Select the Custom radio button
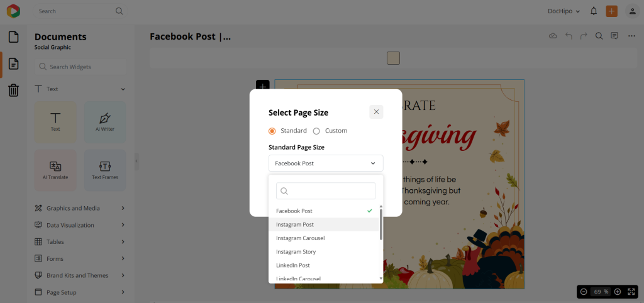The image size is (644, 303). pos(316,131)
